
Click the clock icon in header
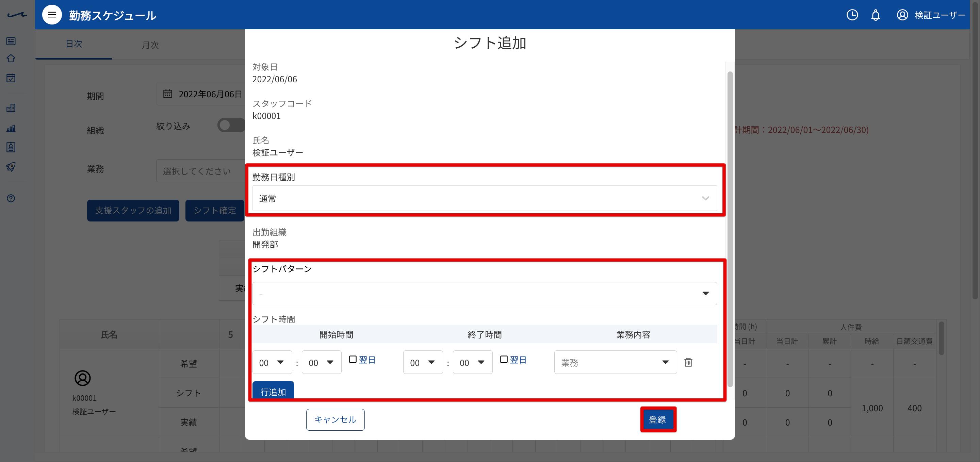[852, 15]
